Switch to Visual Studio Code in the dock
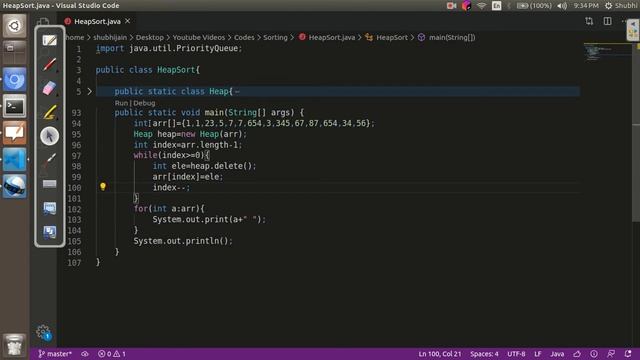Viewport: 640px width, 360px height. (x=14, y=160)
